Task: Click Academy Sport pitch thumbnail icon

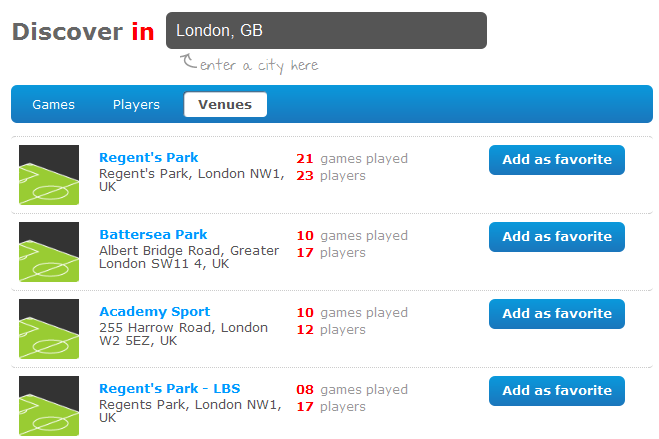Action: (x=49, y=329)
